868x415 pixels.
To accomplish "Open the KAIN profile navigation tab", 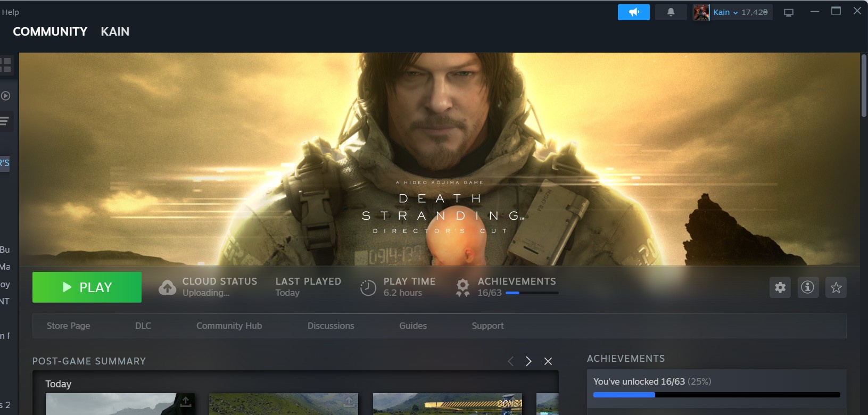I will click(x=115, y=31).
